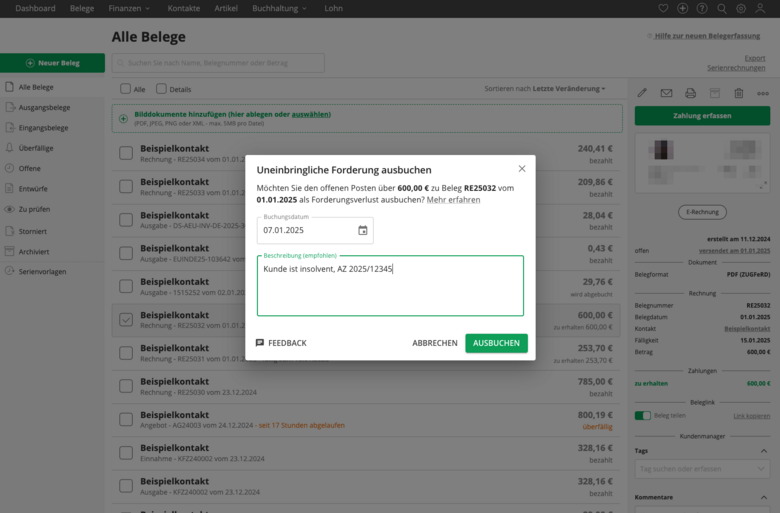780x513 pixels.
Task: Toggle the 'Alle' select-all checkbox
Action: (125, 89)
